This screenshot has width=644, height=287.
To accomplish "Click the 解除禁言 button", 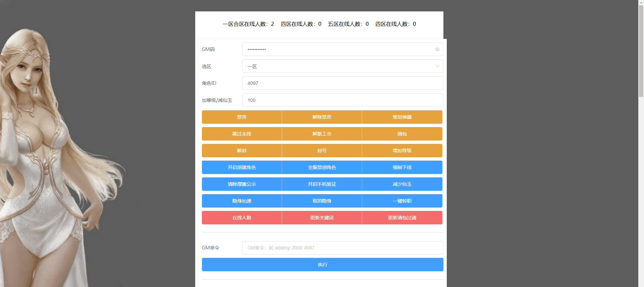I will pyautogui.click(x=322, y=117).
